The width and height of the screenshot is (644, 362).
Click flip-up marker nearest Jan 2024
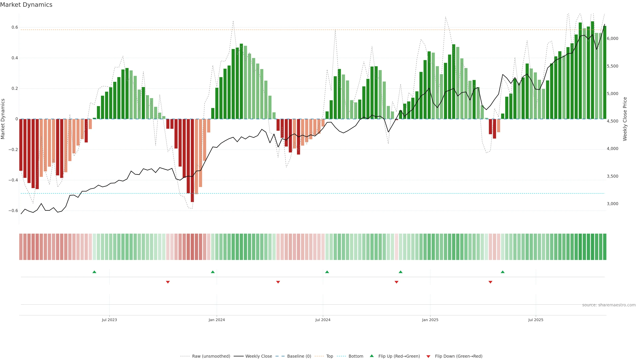coord(213,272)
